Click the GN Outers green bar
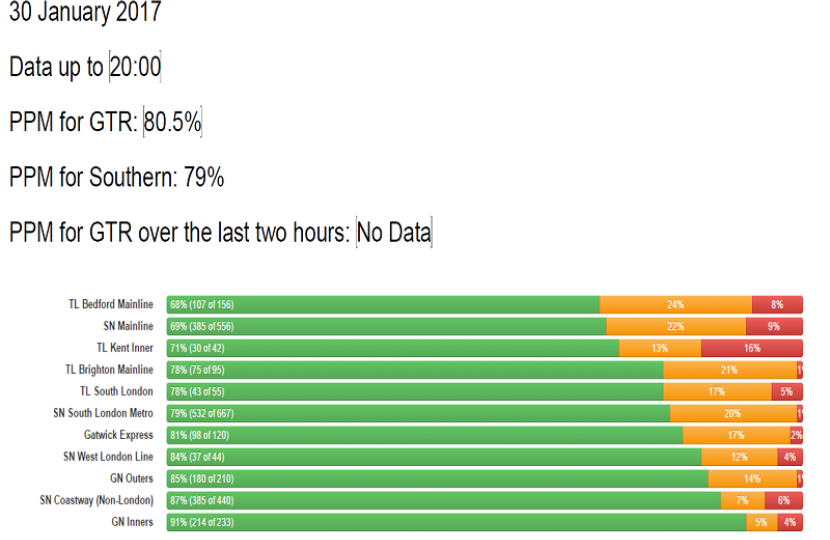 [437, 479]
